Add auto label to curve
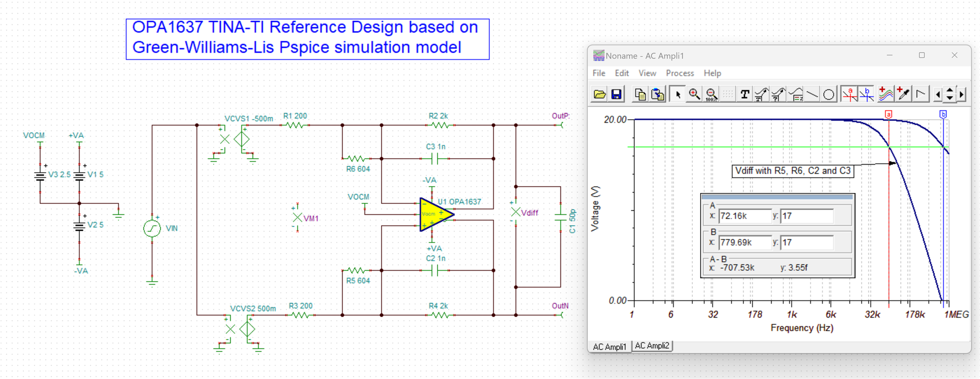Image resolution: width=980 pixels, height=379 pixels. 762,94
